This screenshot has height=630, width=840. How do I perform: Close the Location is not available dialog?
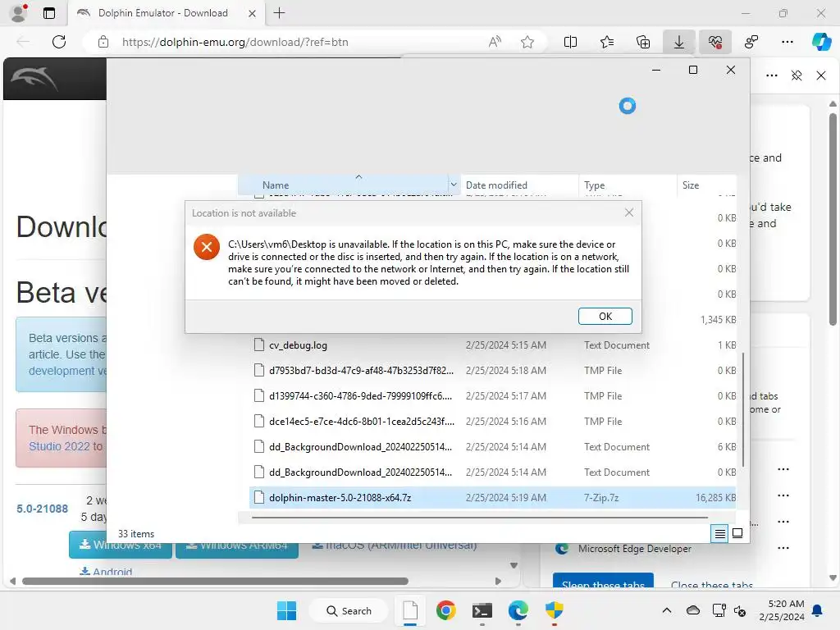(x=629, y=212)
